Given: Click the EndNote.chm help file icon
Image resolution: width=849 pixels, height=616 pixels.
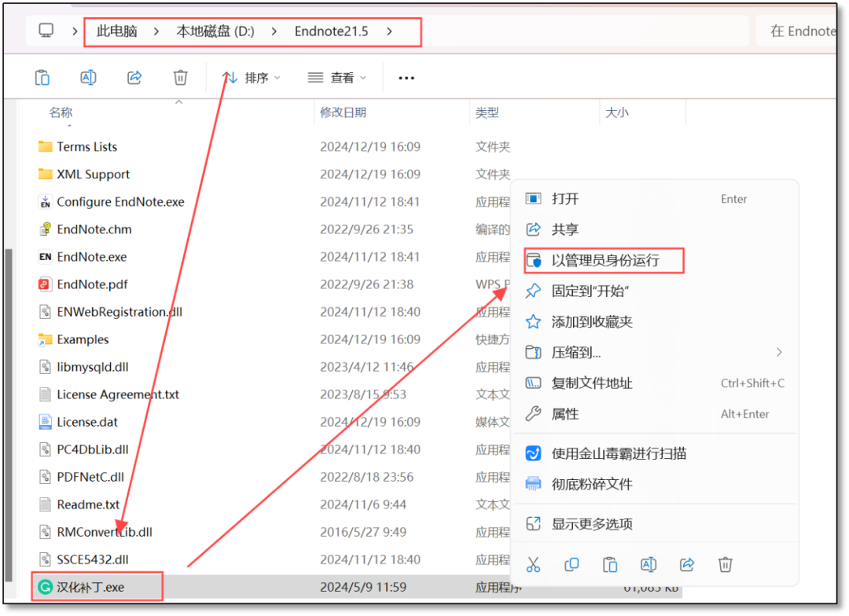Looking at the screenshot, I should 46,229.
